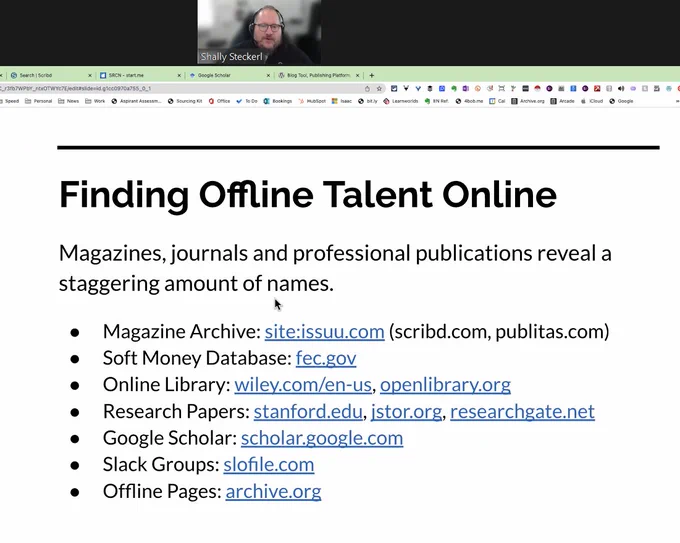This screenshot has height=543, width=680.
Task: Click the red and white ball extension icon
Action: pos(537,88)
